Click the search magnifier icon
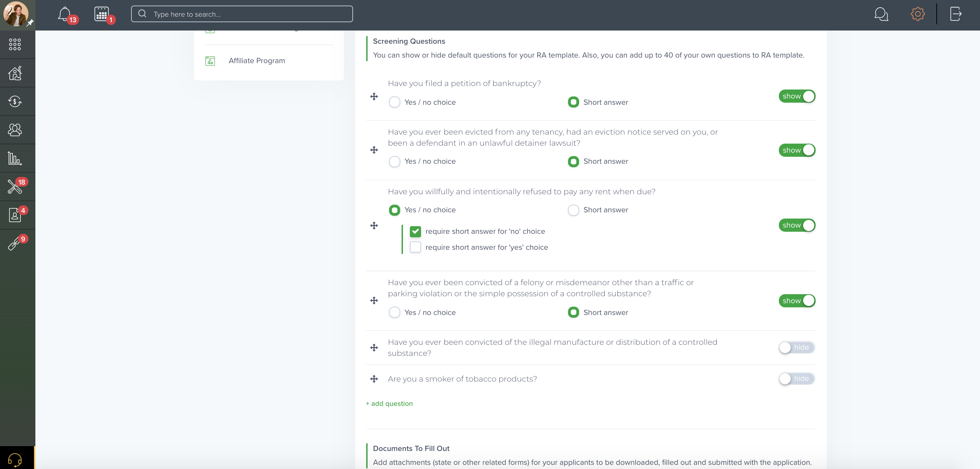The image size is (980, 469). tap(142, 14)
